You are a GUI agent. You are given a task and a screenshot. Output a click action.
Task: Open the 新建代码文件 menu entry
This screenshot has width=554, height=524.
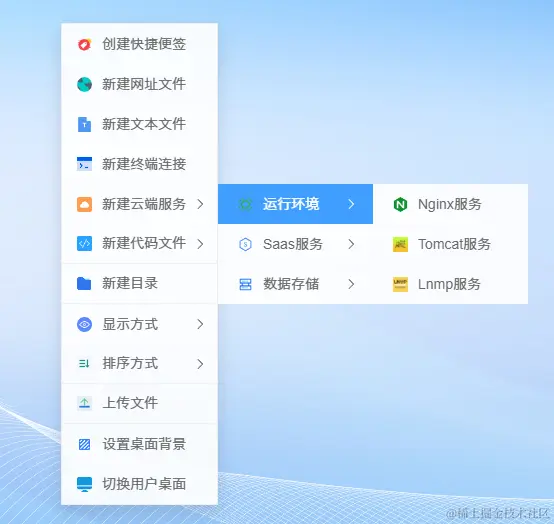point(140,243)
